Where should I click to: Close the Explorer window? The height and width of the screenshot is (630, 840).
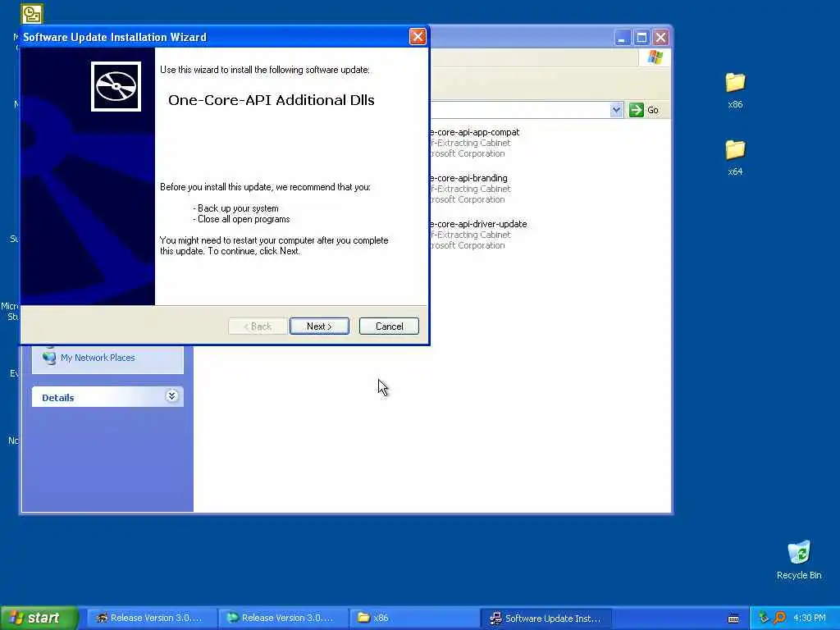click(x=660, y=38)
